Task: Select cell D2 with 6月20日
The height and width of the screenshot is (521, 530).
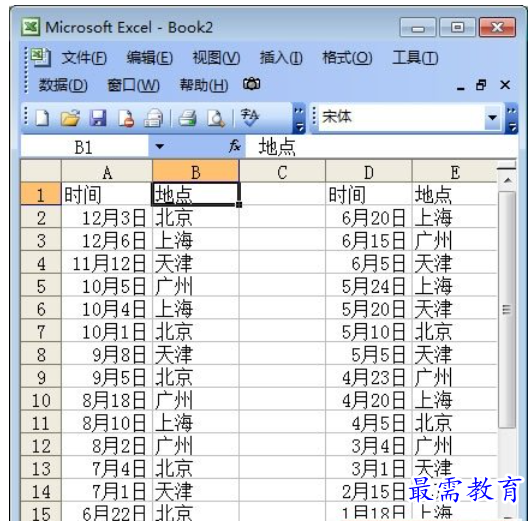Action: click(x=369, y=217)
